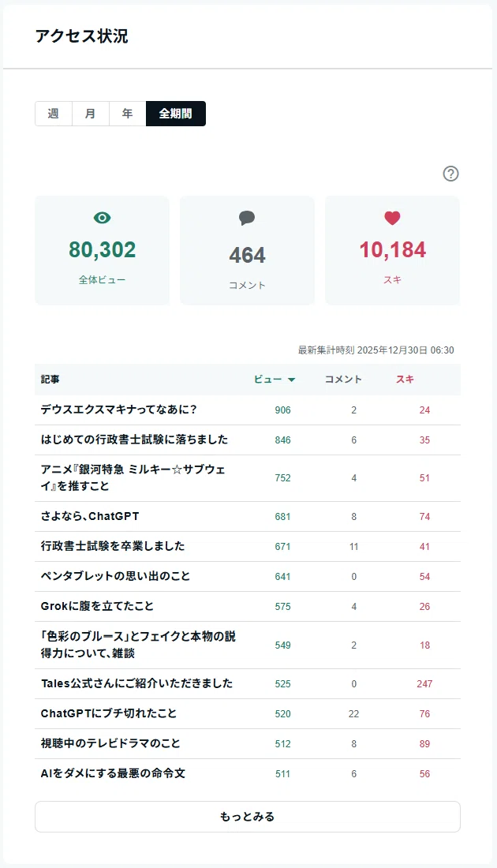Click the green eye total views icon
This screenshot has width=497, height=868.
(103, 218)
